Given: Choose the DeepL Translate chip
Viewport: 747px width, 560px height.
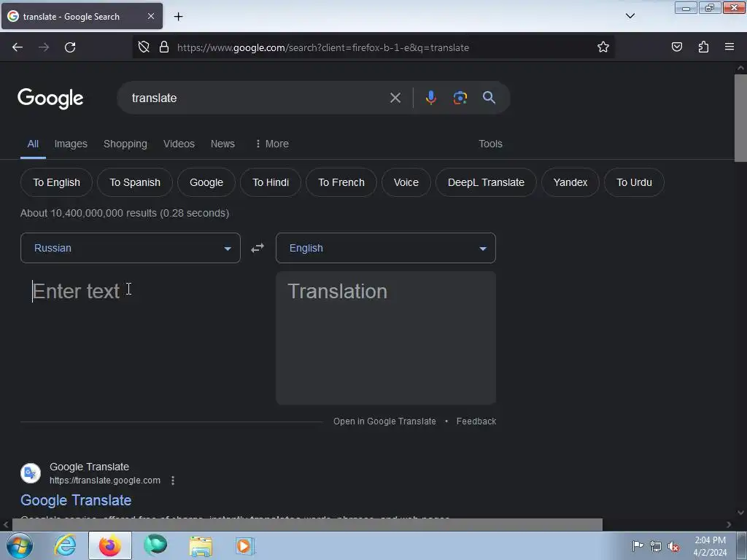Looking at the screenshot, I should 486,182.
